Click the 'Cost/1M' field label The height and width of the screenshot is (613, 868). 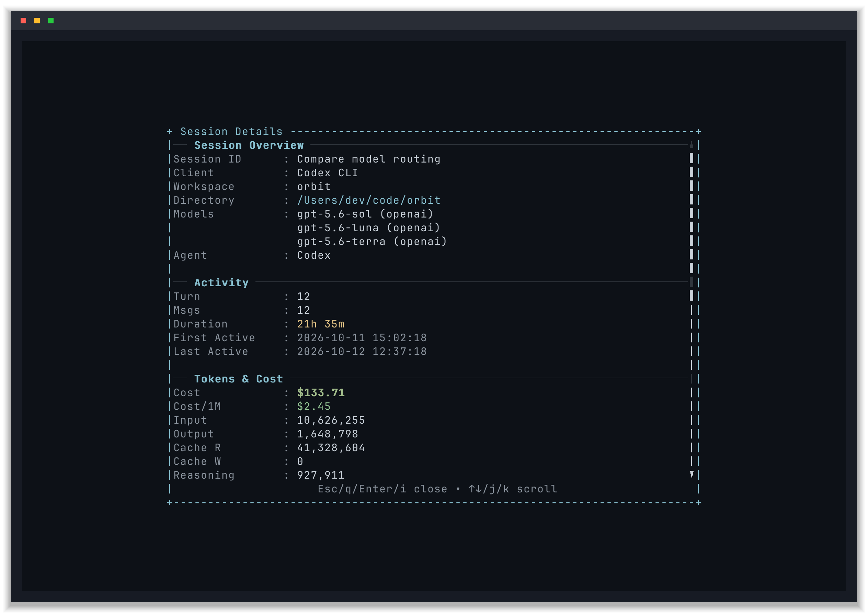pos(197,406)
